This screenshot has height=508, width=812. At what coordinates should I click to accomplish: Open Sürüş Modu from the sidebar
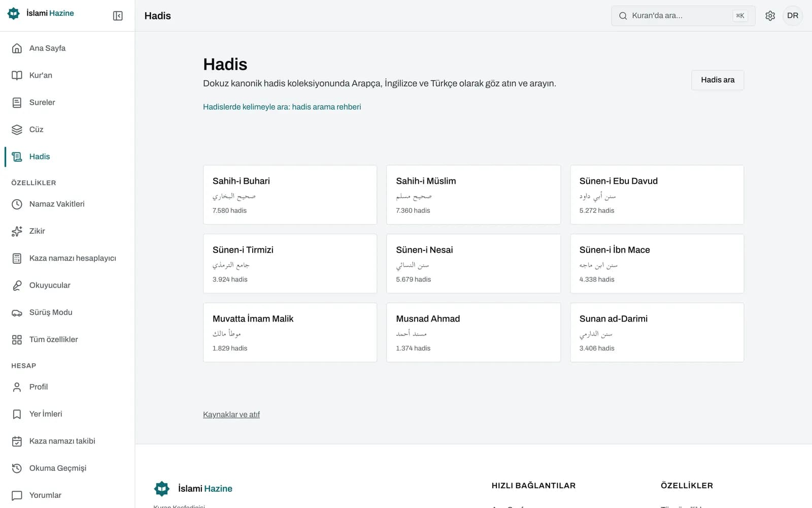tap(67, 312)
